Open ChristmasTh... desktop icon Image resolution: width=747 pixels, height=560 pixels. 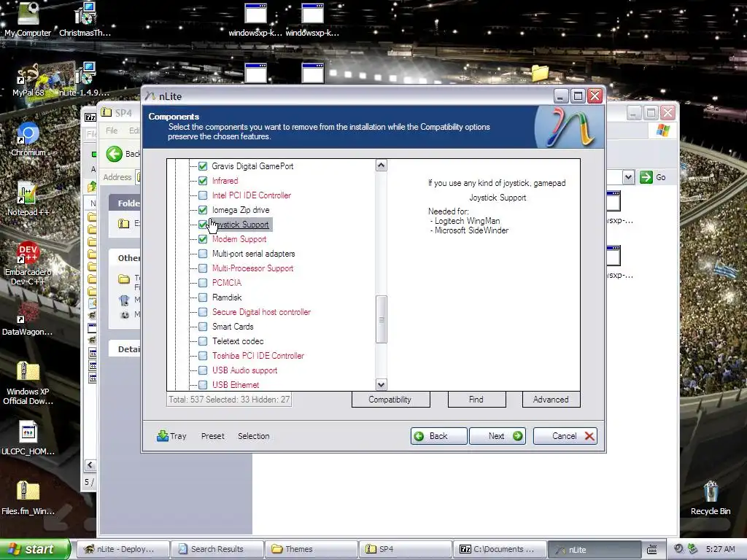pyautogui.click(x=85, y=19)
